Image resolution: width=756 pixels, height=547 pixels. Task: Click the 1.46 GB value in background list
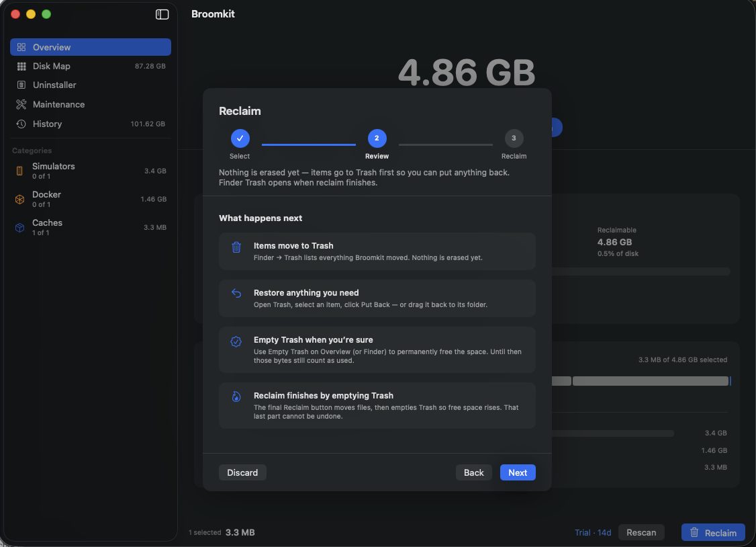714,450
